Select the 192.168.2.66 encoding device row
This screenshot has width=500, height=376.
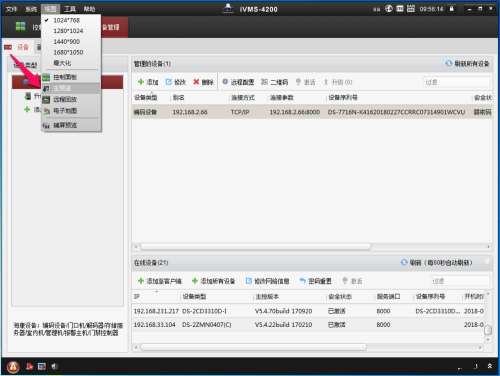coord(312,112)
